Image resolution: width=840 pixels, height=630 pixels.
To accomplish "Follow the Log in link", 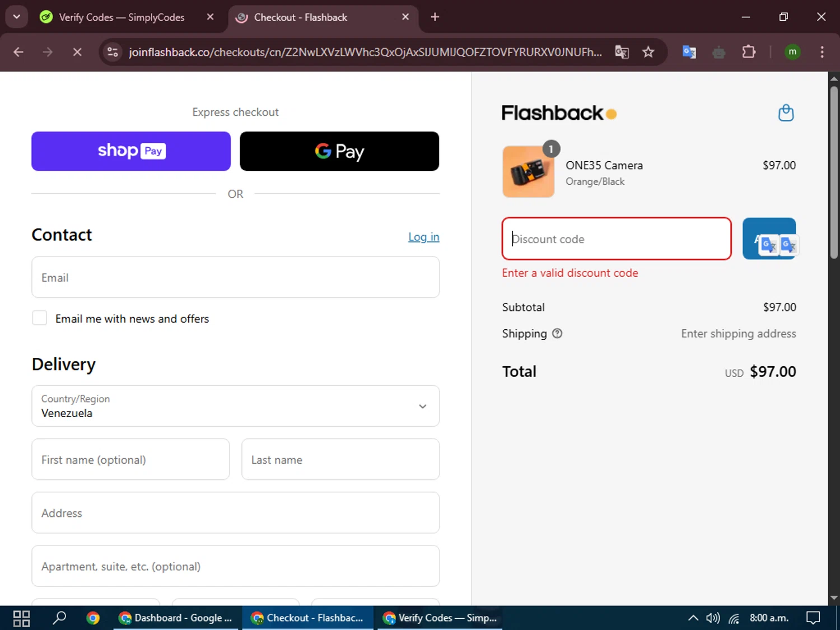I will [424, 237].
